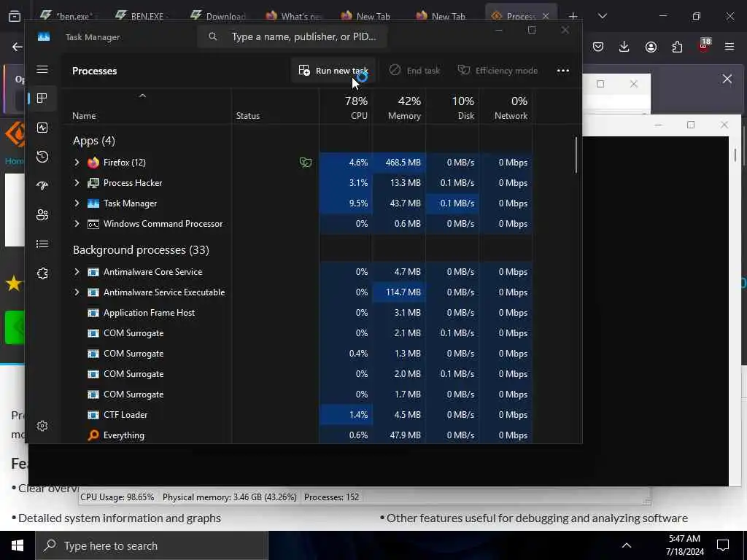Expand Windows Command Processor group
The width and height of the screenshot is (747, 560).
point(77,224)
